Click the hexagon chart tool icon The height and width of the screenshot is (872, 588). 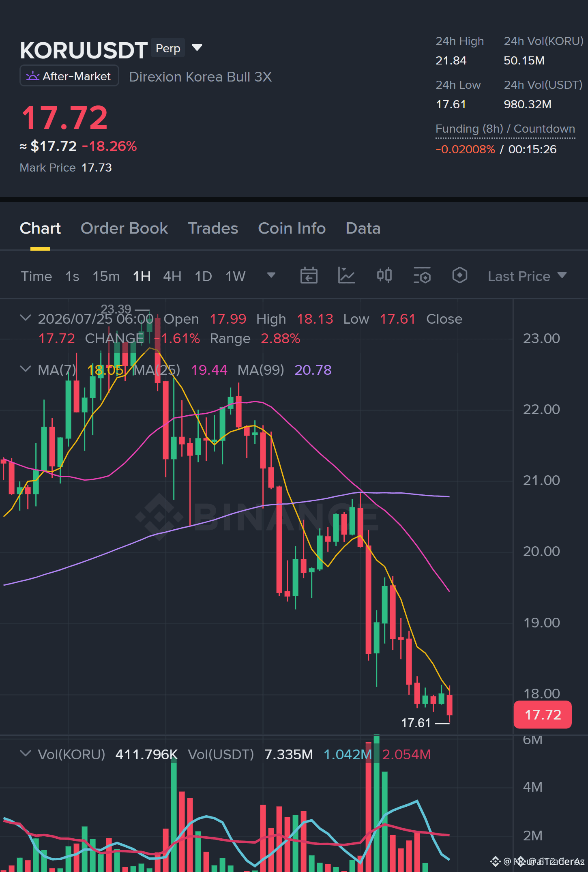click(459, 275)
